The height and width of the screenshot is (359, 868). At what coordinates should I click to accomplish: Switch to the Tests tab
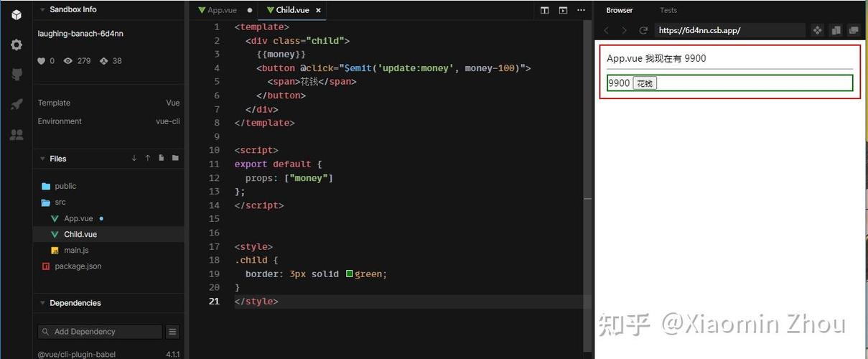668,10
